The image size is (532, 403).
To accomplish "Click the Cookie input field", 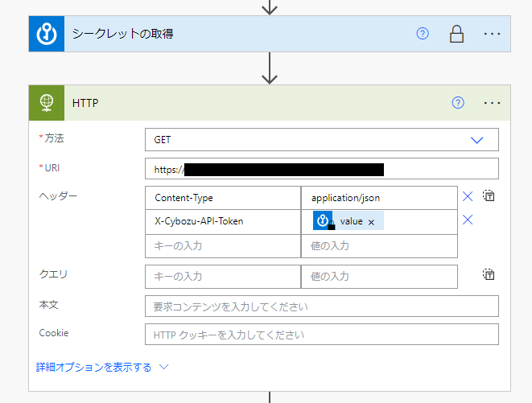I will tap(322, 335).
